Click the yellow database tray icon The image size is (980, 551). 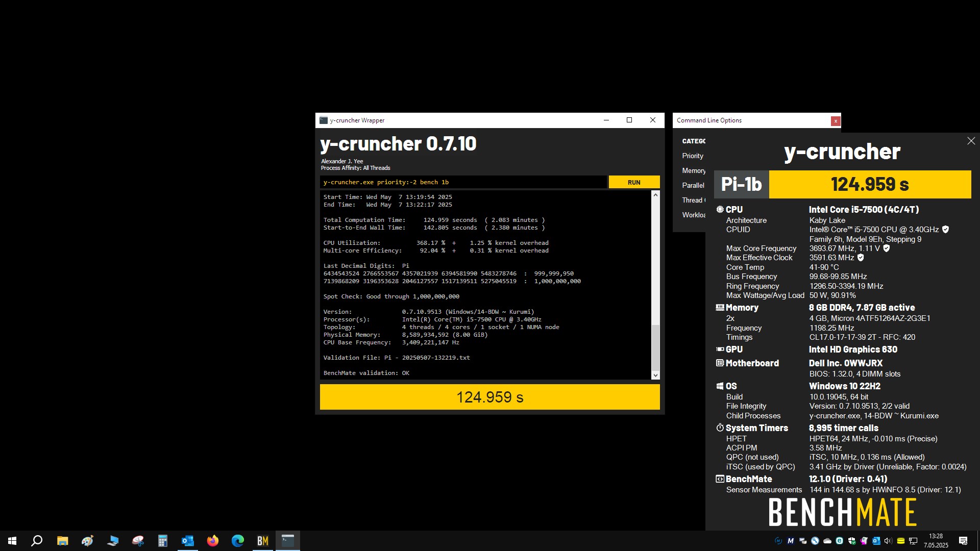901,541
